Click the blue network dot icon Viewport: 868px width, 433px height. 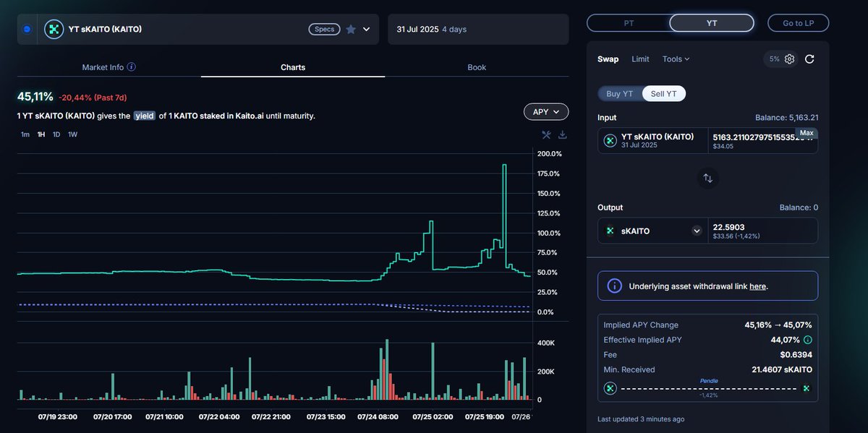coord(27,29)
